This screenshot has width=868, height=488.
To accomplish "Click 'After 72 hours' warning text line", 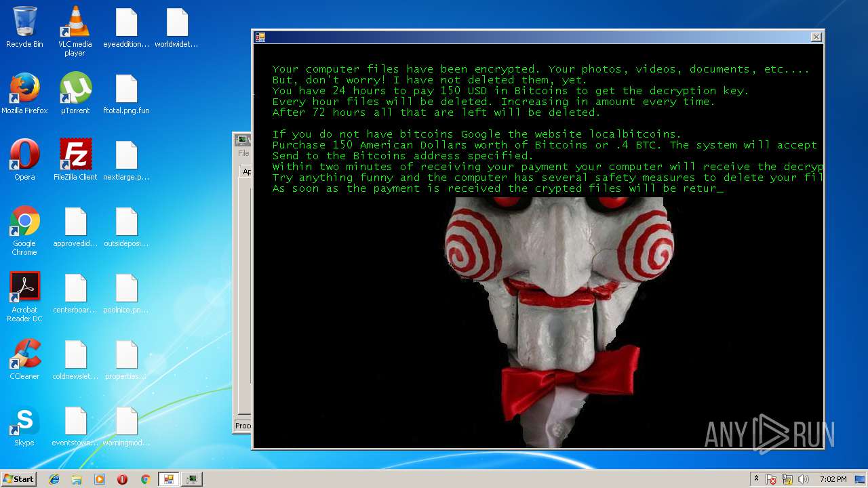I will coord(436,113).
